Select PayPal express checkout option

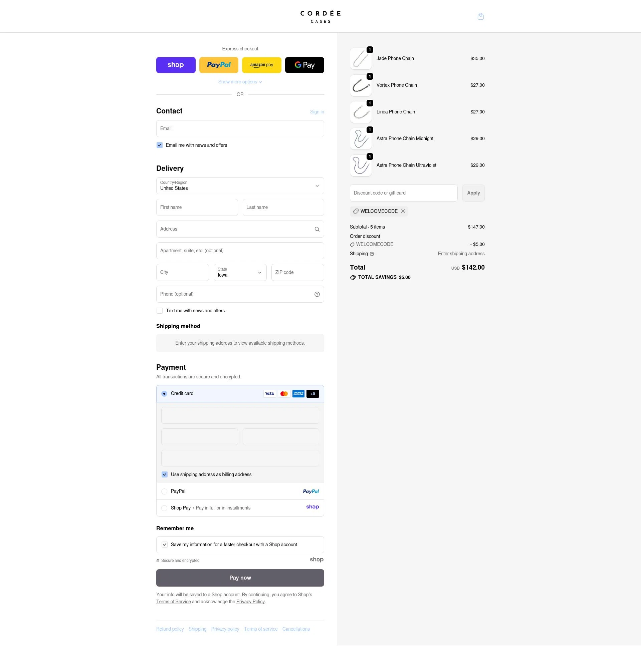[219, 65]
